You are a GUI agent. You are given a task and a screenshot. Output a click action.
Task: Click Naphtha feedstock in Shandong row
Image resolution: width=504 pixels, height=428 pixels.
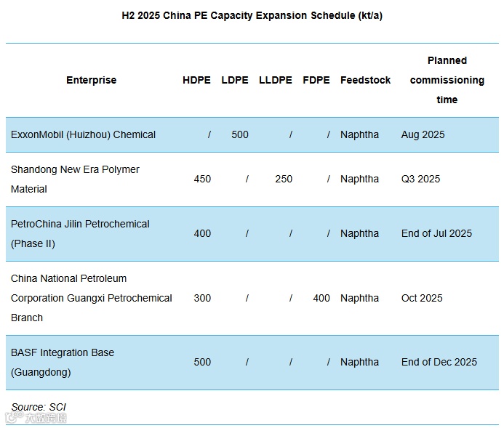(x=359, y=179)
